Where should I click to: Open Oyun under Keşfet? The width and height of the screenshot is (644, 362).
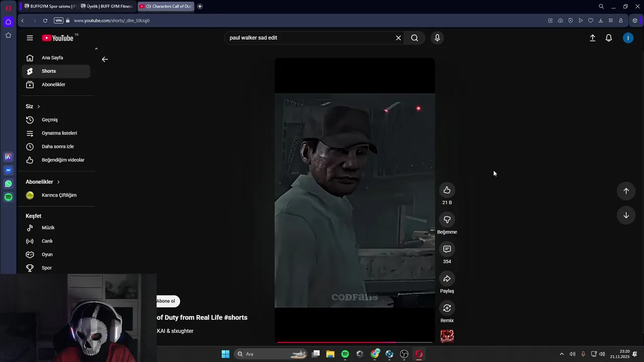[x=56, y=254]
